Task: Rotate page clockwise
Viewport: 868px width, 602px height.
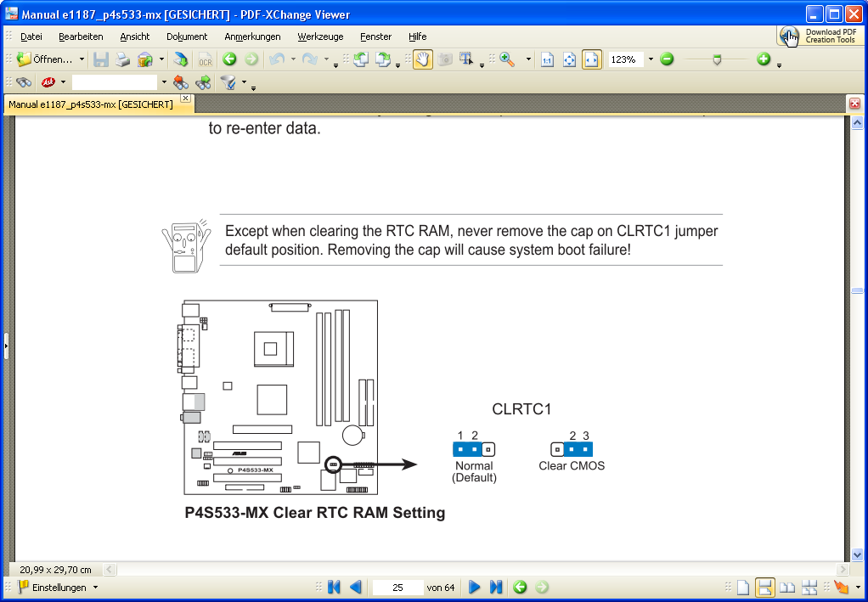Action: 383,59
